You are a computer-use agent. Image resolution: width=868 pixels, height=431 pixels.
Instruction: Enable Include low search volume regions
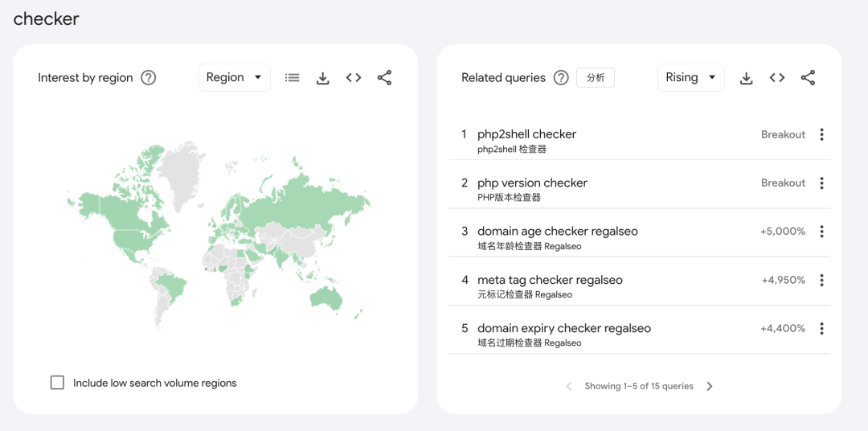(x=57, y=383)
